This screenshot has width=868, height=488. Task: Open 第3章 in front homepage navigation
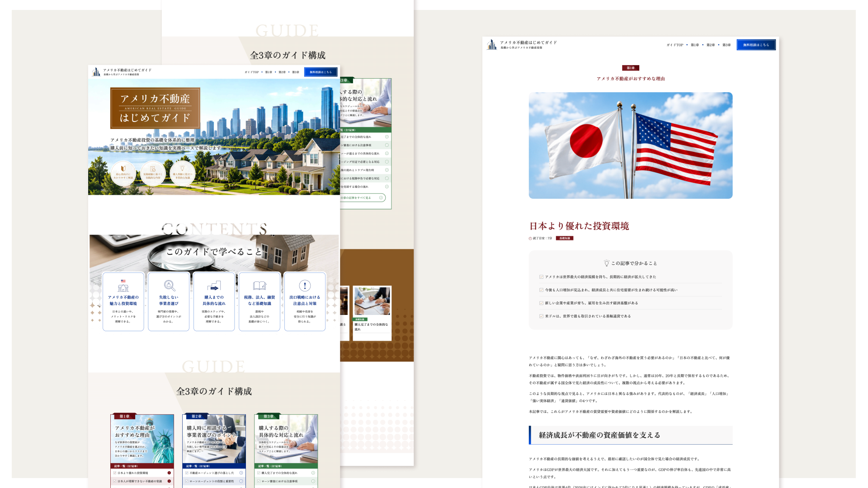296,72
